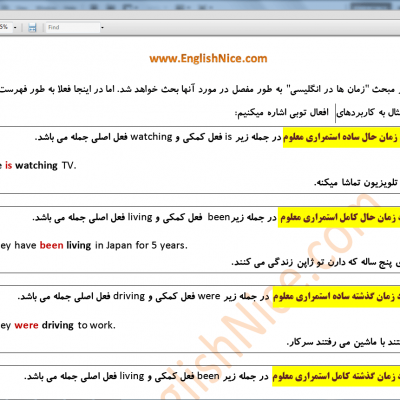Click the text 'افعال توبی اشاره میکنیم:'

(x=282, y=113)
